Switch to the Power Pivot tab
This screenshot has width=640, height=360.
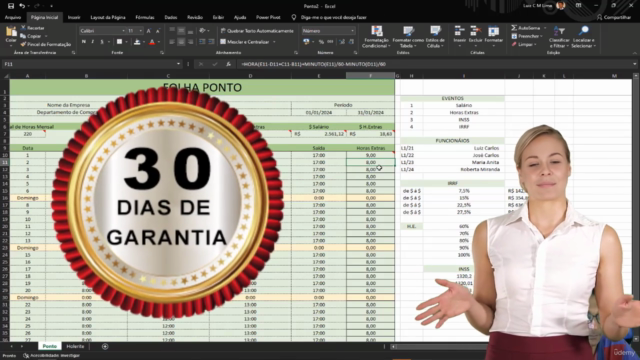click(268, 17)
